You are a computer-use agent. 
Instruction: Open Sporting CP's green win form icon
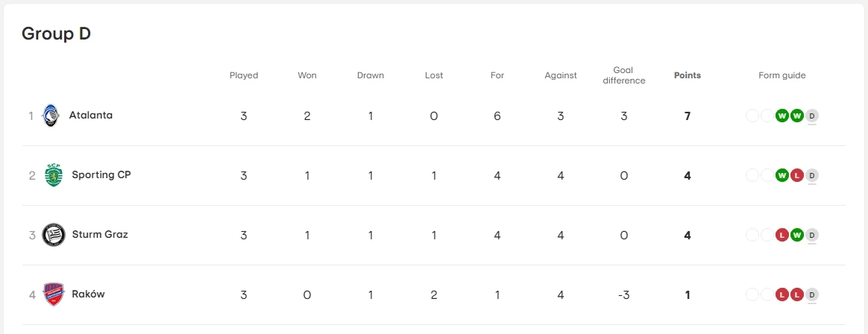pyautogui.click(x=782, y=175)
